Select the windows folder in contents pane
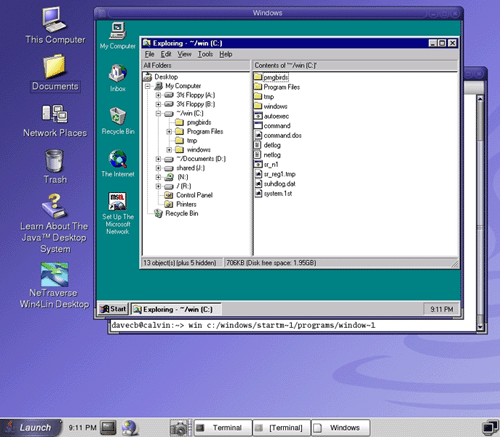The image size is (500, 437). [271, 106]
